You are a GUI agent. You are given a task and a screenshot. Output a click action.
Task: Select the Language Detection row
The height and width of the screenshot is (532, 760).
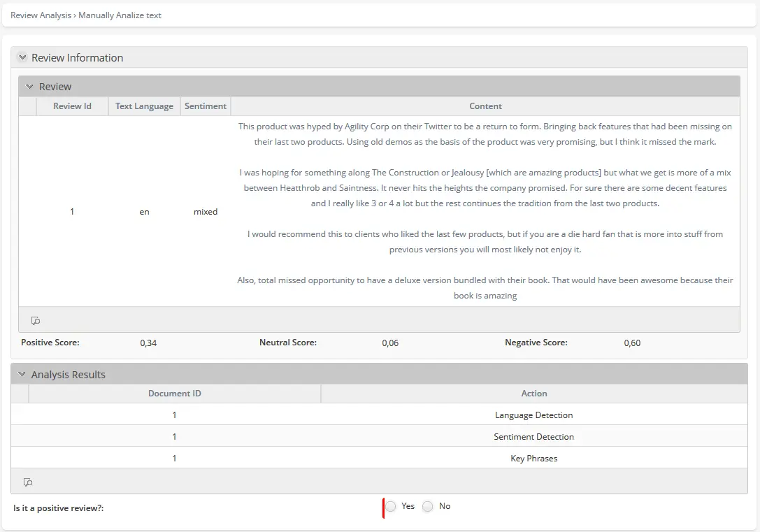379,415
